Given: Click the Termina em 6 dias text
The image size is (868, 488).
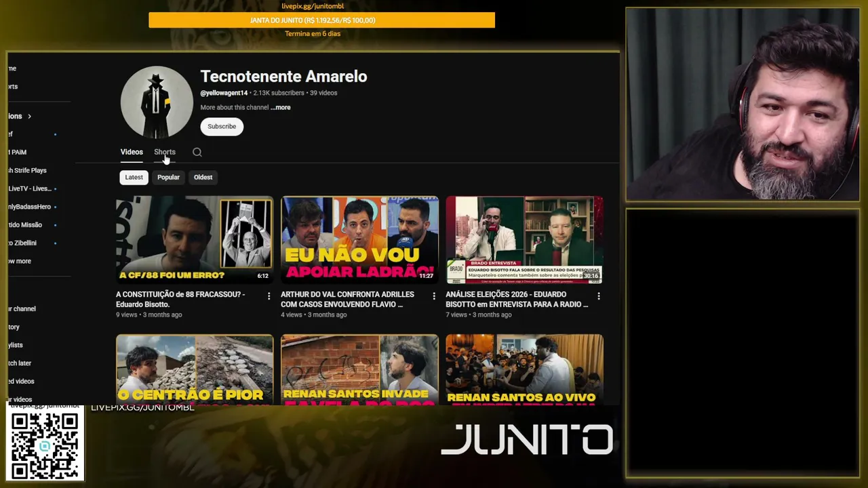Looking at the screenshot, I should pyautogui.click(x=313, y=34).
